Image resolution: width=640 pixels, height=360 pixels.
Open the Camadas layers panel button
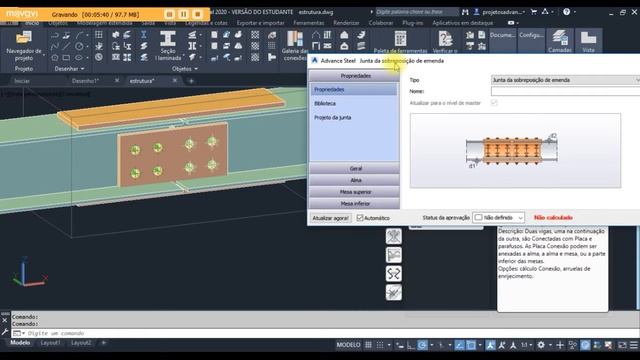pyautogui.click(x=560, y=41)
